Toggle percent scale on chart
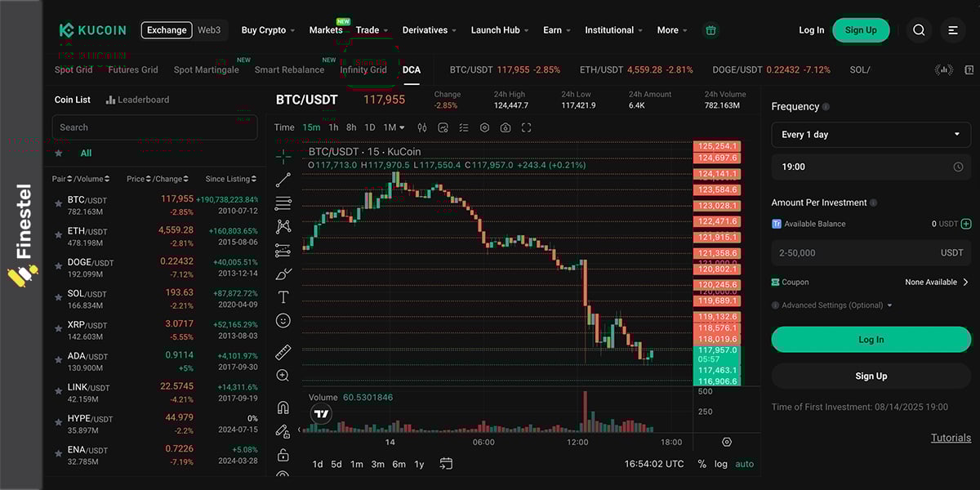 pos(702,464)
